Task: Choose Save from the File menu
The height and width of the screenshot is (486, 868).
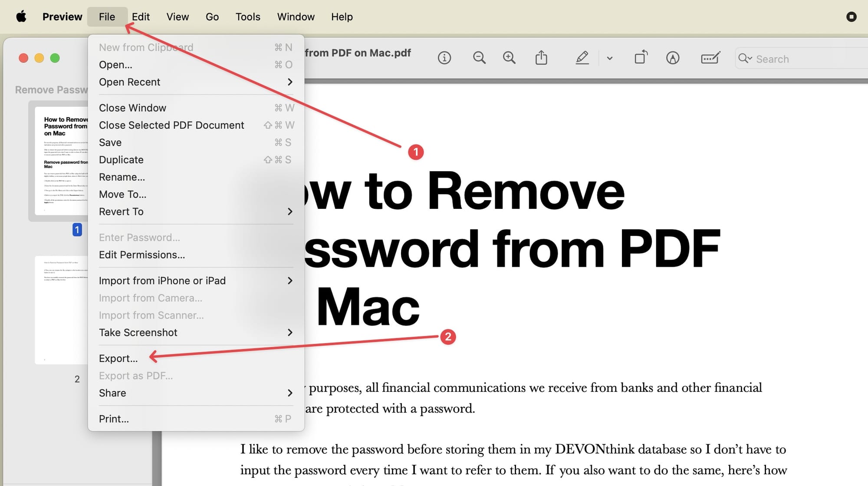Action: 196,142
